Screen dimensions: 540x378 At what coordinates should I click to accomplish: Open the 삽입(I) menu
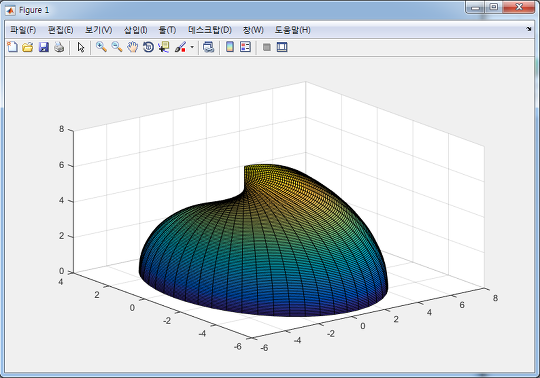tap(135, 30)
